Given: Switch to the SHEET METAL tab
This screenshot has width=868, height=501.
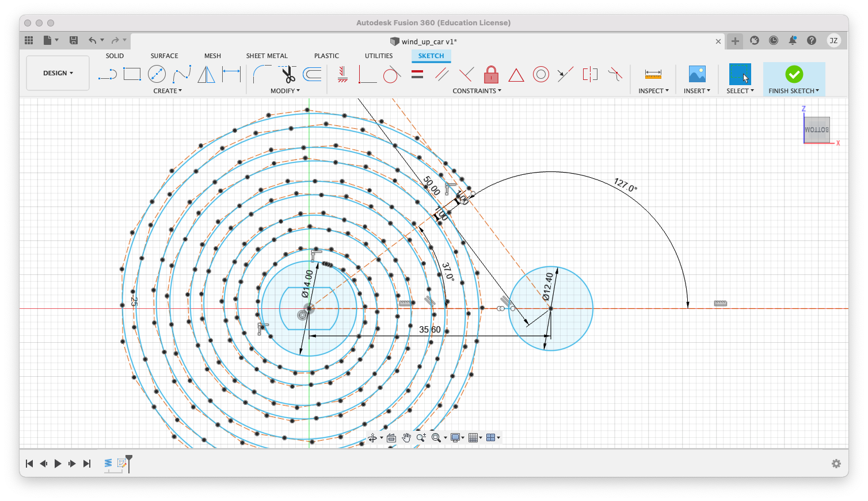Looking at the screenshot, I should click(x=267, y=56).
